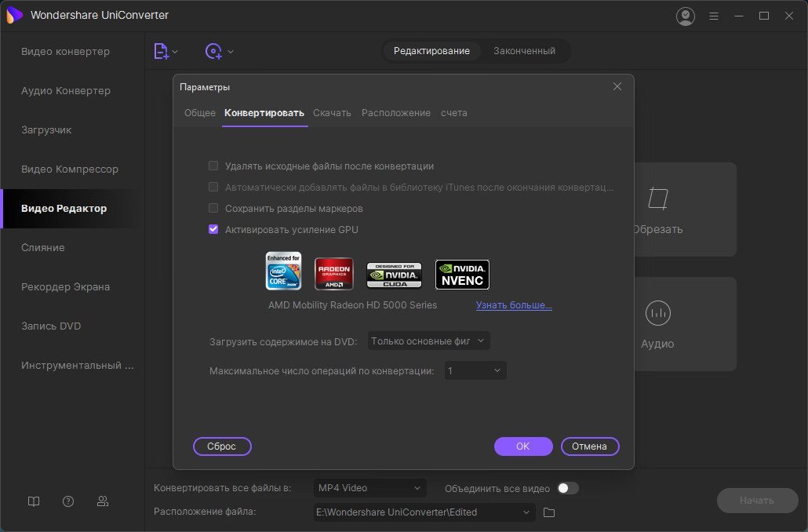Switch to the Общее settings tab
This screenshot has width=808, height=532.
coord(200,113)
